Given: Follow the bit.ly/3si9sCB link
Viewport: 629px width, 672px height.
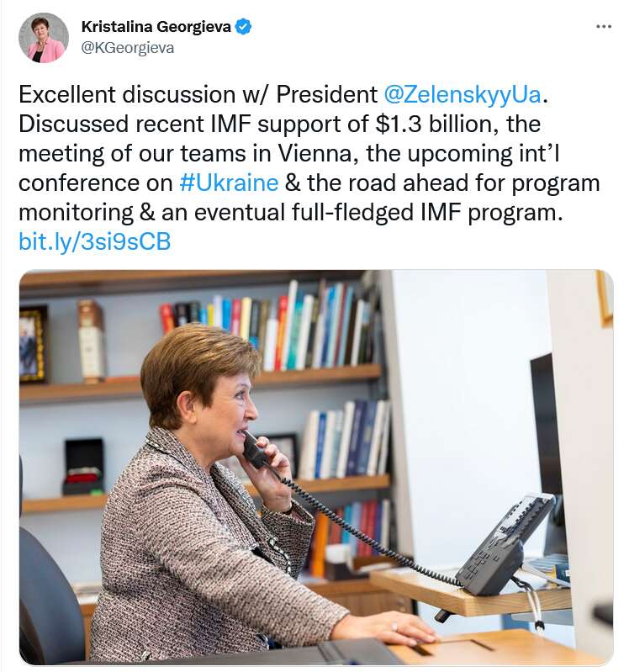Looking at the screenshot, I should pyautogui.click(x=94, y=241).
